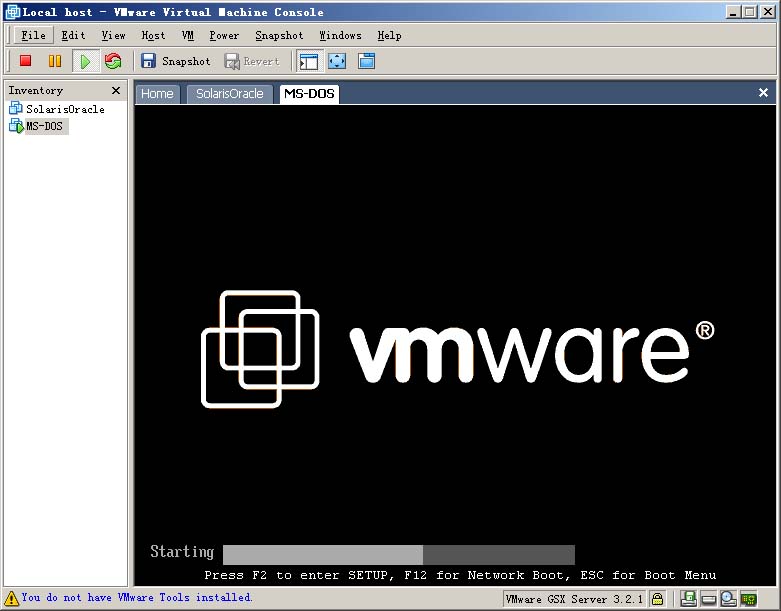
Task: Click inside the VM console boot screen
Action: (455, 345)
